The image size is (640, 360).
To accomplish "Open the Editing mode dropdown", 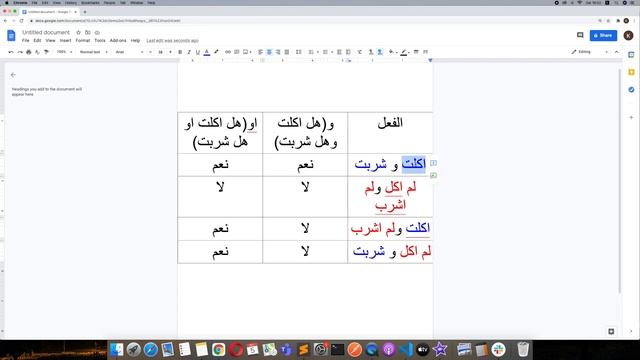I will coord(589,52).
